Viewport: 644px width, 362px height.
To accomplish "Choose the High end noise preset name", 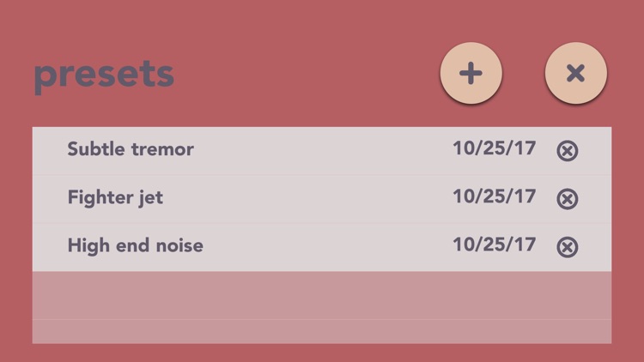I will point(135,245).
